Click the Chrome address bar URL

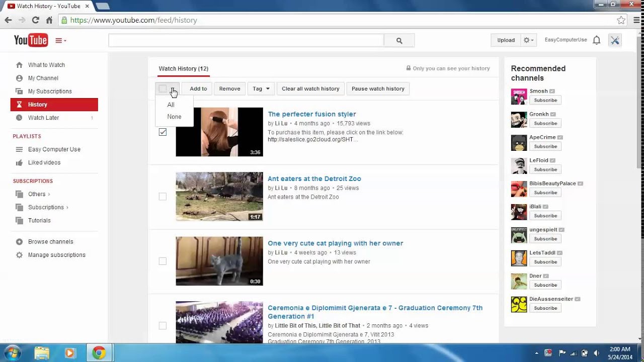click(133, 20)
